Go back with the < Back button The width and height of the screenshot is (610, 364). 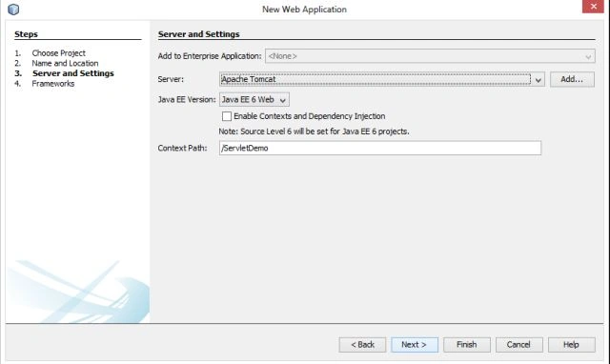362,345
